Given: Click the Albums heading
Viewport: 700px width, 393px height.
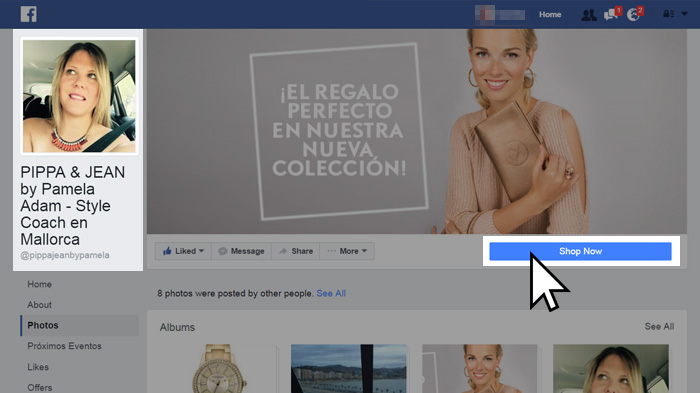Looking at the screenshot, I should coord(177,327).
